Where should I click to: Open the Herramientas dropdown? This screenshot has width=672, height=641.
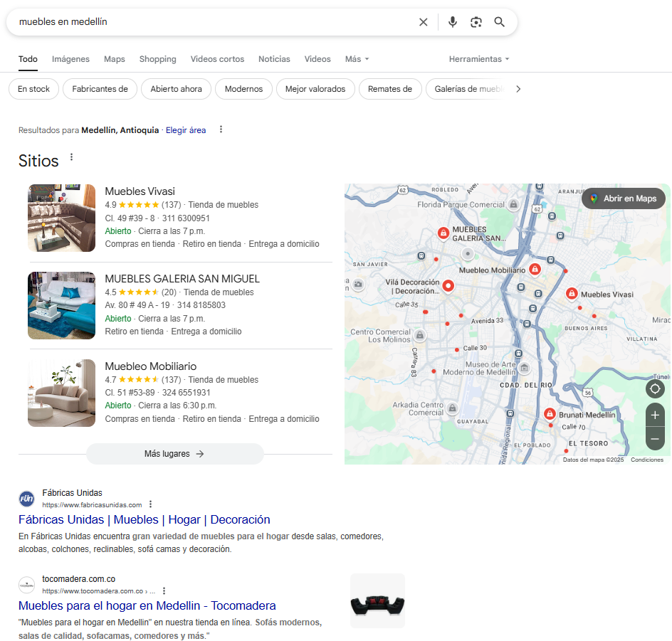pos(478,59)
